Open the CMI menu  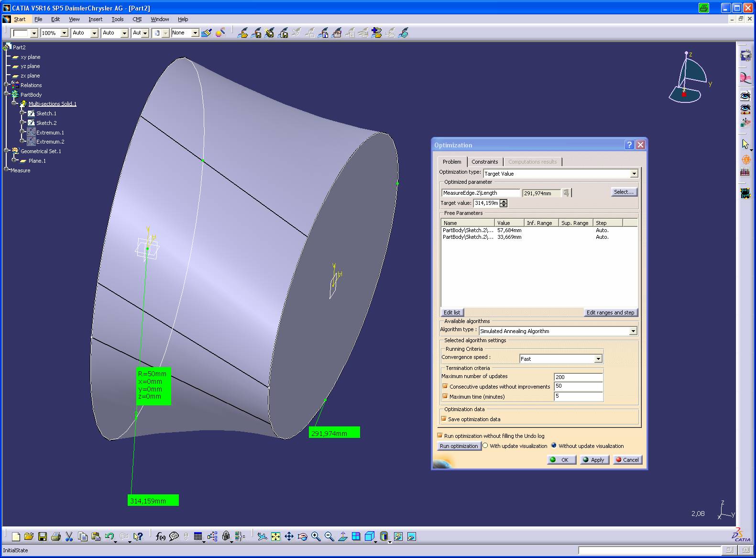[x=137, y=19]
